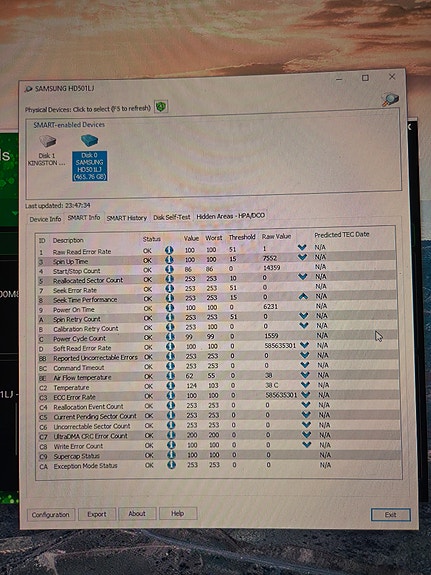Click info icon for UltraDMA CRC Error Count
The width and height of the screenshot is (431, 575).
pyautogui.click(x=171, y=435)
